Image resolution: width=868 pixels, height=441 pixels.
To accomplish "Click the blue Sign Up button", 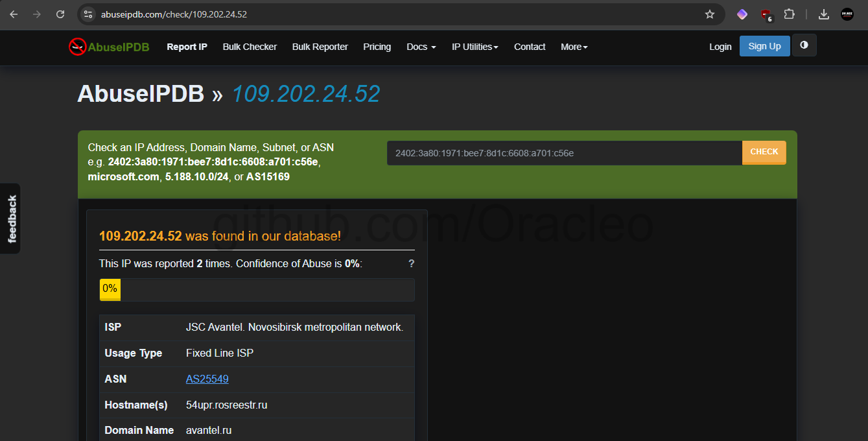I will [x=765, y=46].
